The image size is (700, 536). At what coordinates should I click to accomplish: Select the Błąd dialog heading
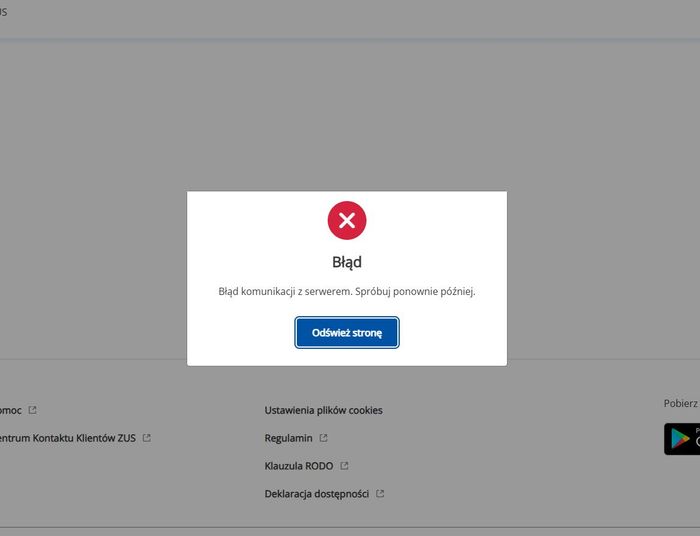347,262
